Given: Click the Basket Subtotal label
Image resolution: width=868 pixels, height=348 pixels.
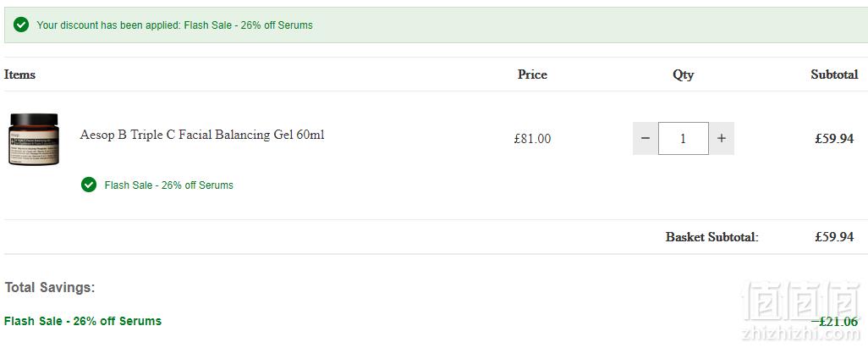Looking at the screenshot, I should coord(711,237).
